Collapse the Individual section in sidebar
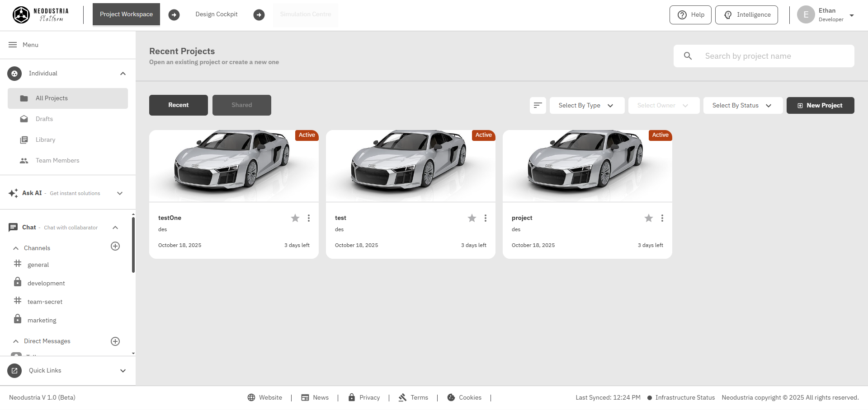Viewport: 868px width, 410px height. 123,73
